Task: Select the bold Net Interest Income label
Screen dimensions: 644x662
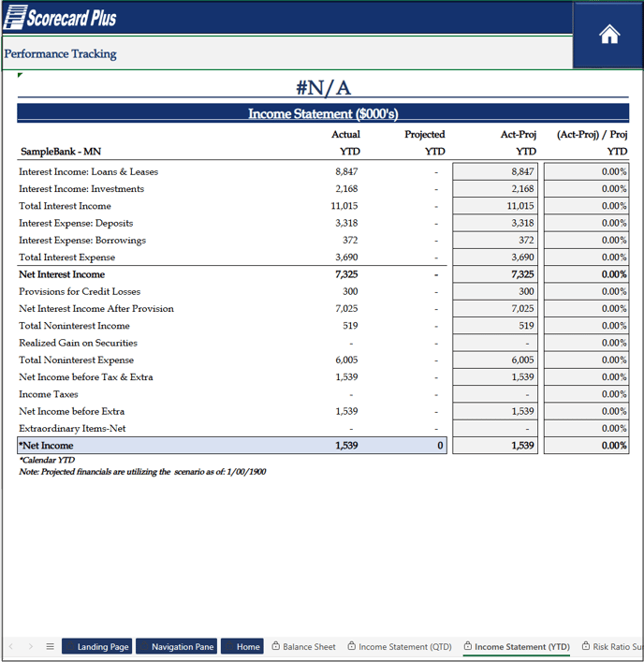Action: pos(62,274)
